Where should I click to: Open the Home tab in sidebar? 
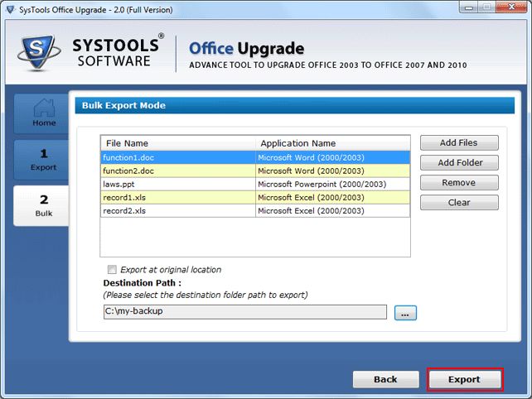pos(41,113)
